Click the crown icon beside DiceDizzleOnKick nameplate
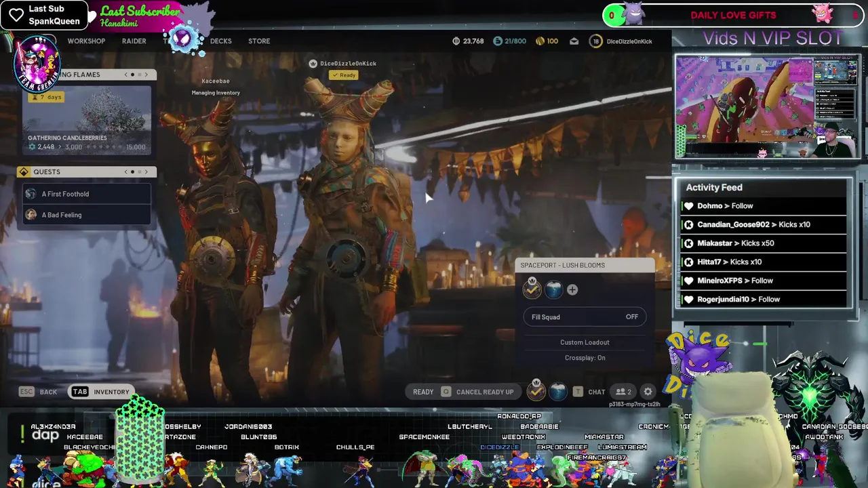 [x=313, y=64]
